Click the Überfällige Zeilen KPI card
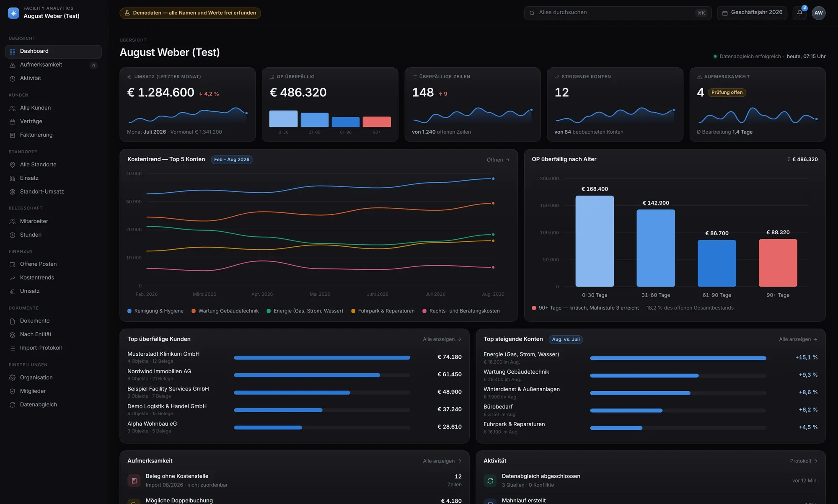 [x=473, y=105]
